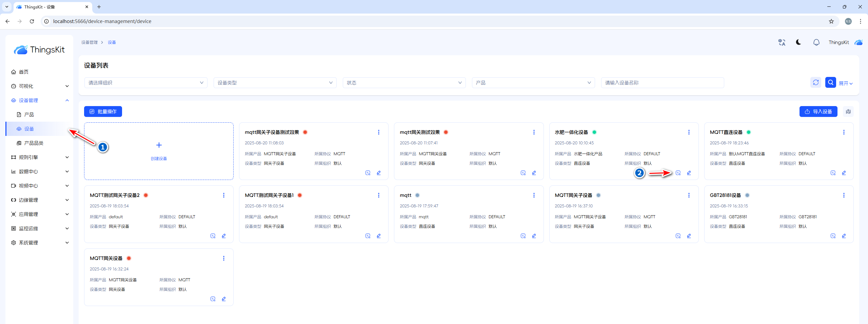
Task: Open the 状态 dropdown
Action: tap(404, 83)
